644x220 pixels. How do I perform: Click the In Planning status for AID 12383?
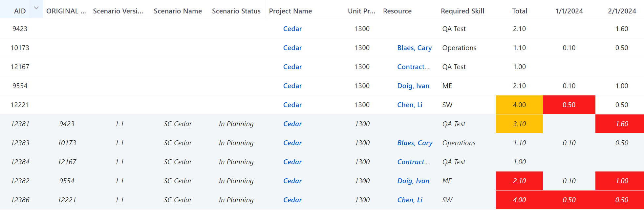[236, 143]
